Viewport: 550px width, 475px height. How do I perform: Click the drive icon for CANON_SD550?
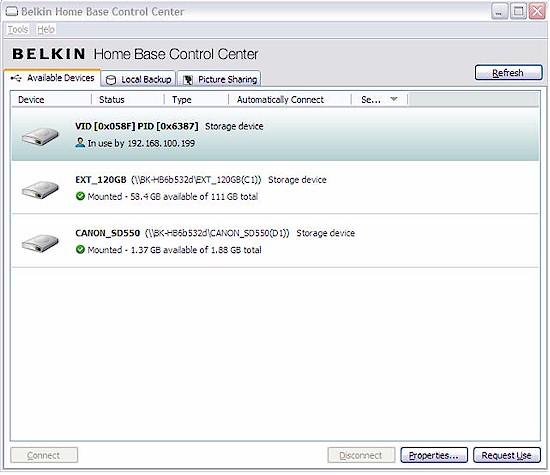[40, 243]
